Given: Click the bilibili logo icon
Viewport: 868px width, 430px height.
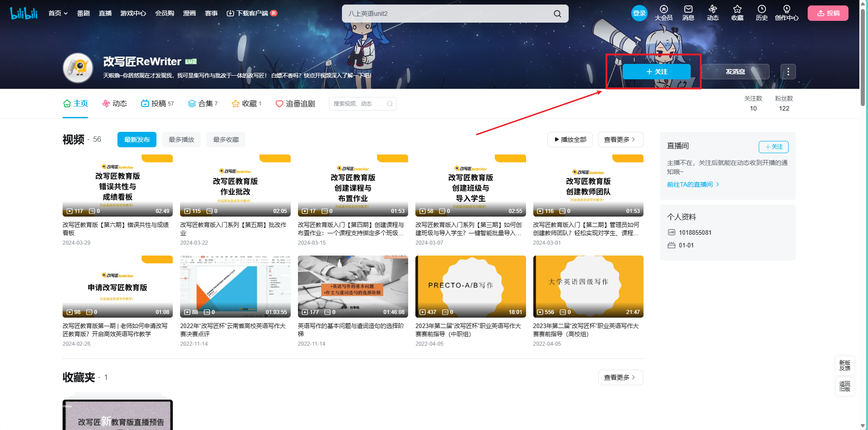Looking at the screenshot, I should click(24, 14).
